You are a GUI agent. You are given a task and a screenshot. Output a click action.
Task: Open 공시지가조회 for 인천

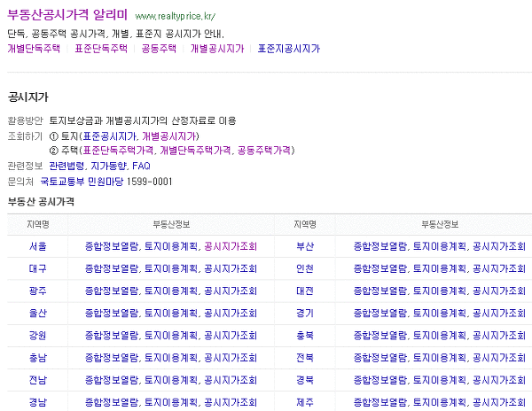click(499, 268)
